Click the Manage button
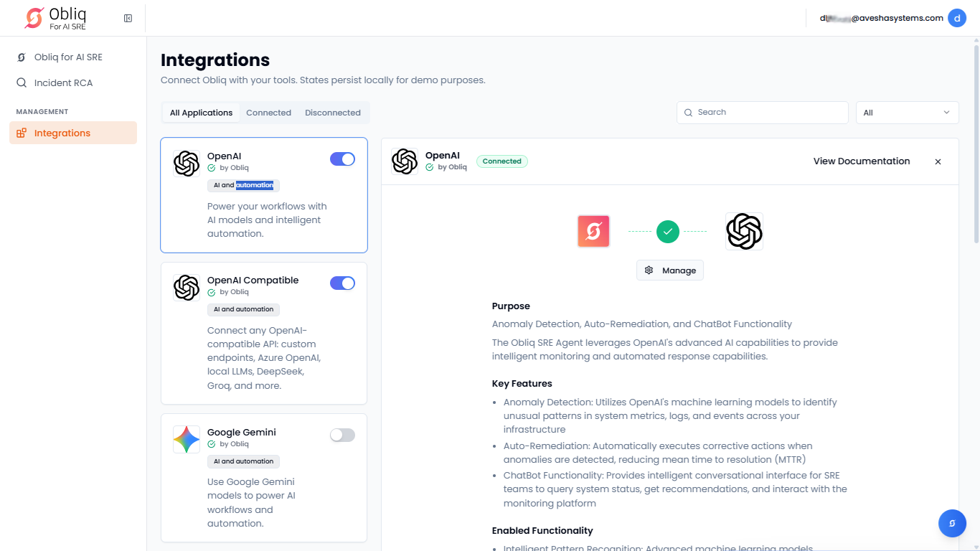 click(670, 270)
